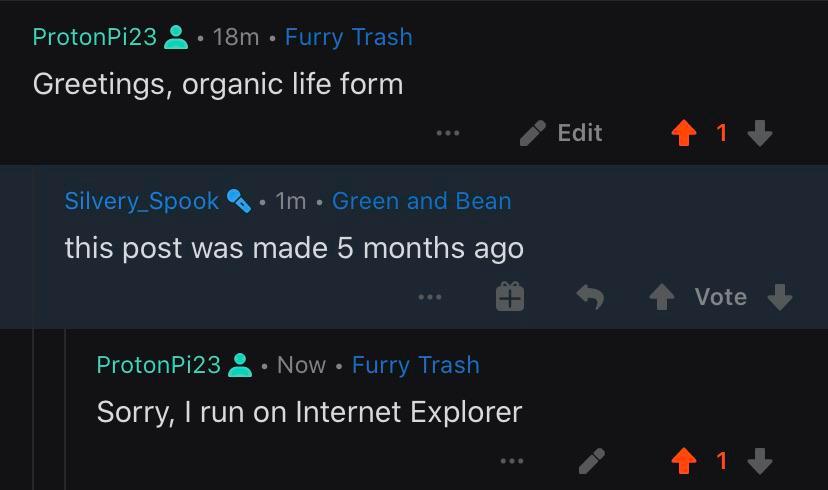This screenshot has height=490, width=828.
Task: Open the Silvery_Spook user profile
Action: tap(141, 201)
